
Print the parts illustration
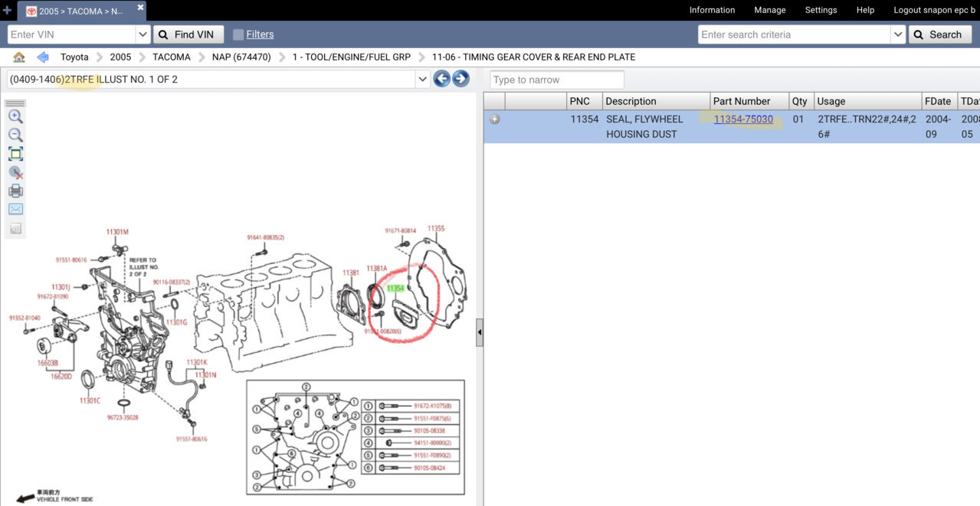pos(15,191)
